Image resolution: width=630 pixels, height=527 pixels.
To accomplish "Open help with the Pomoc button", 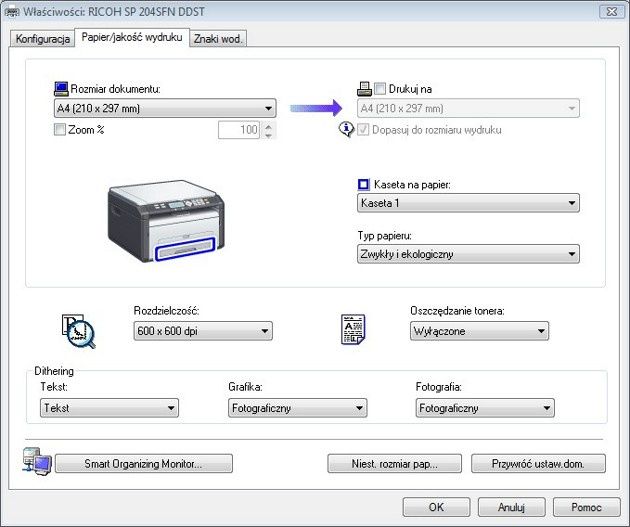I will (587, 507).
